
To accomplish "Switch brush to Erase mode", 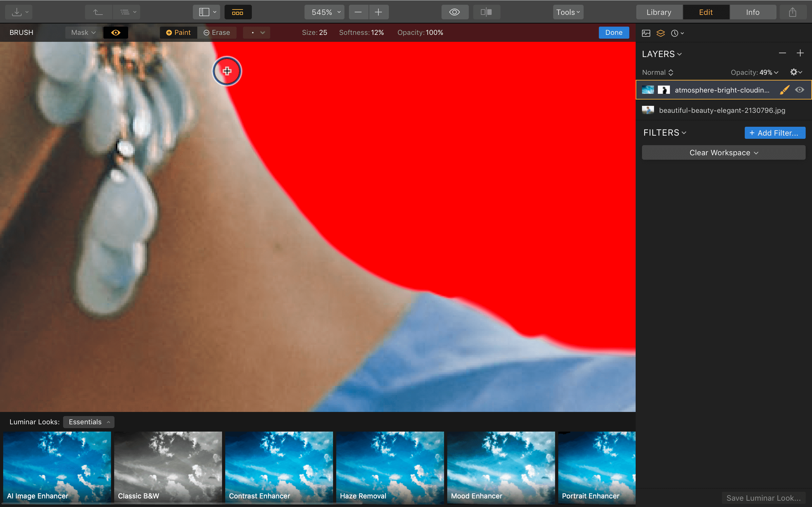I will coord(217,32).
